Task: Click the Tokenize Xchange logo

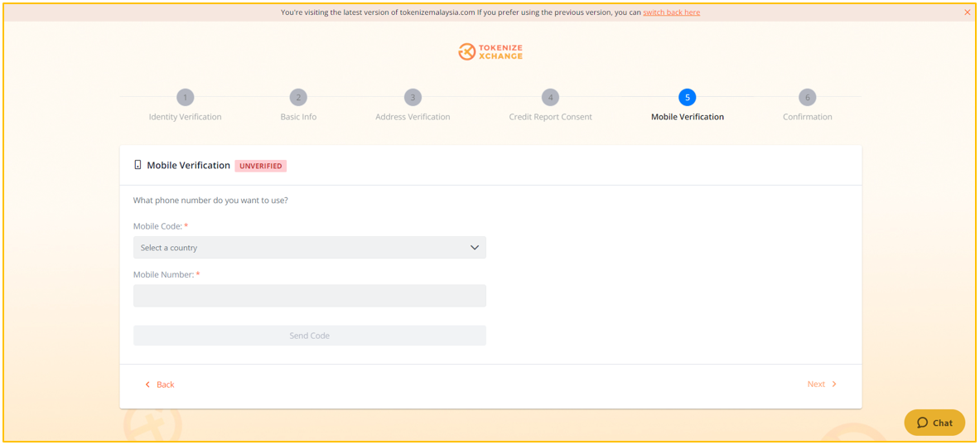Action: tap(490, 52)
